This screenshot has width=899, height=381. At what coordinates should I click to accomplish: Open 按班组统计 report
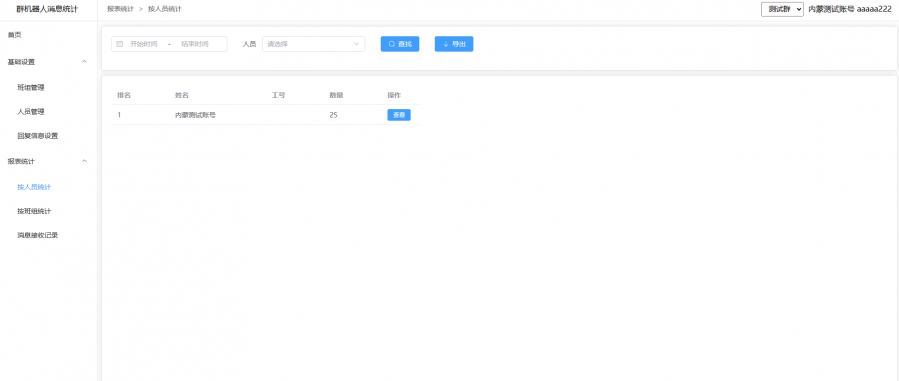click(x=34, y=211)
